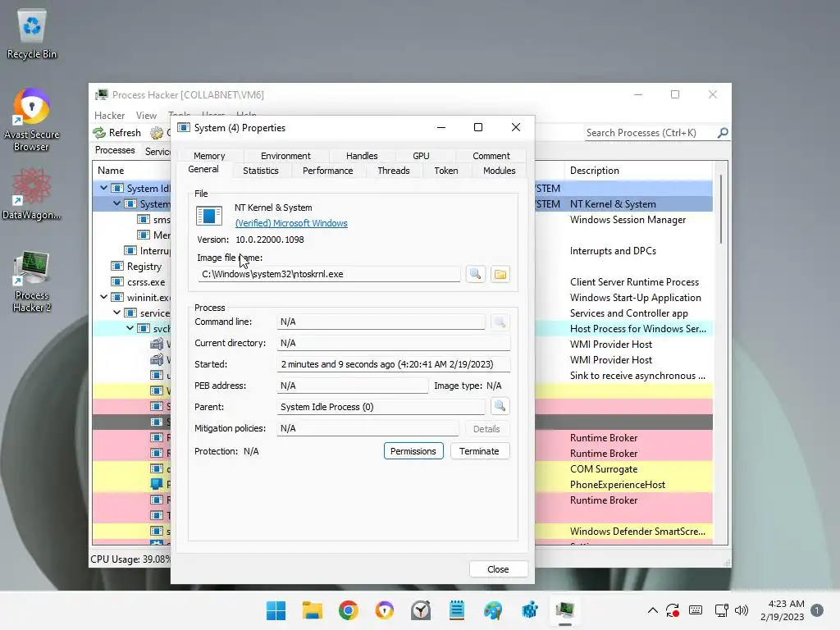Open Google Chrome from the taskbar

tap(348, 610)
